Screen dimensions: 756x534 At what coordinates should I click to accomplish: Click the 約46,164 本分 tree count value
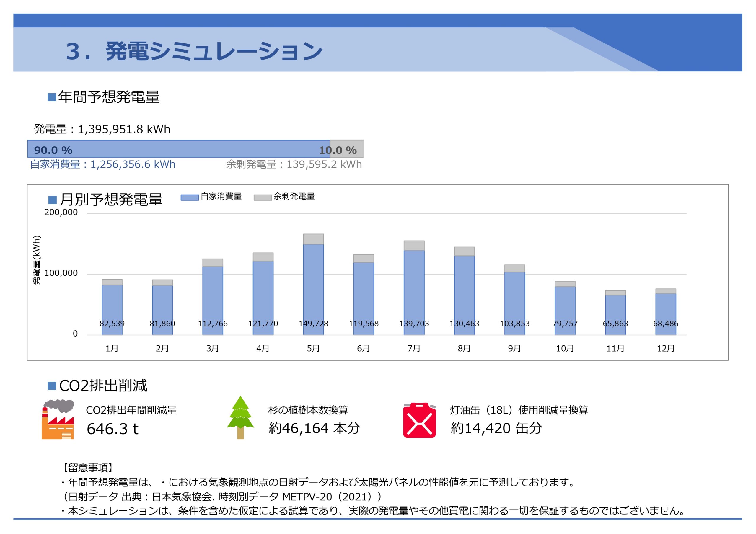click(x=314, y=428)
